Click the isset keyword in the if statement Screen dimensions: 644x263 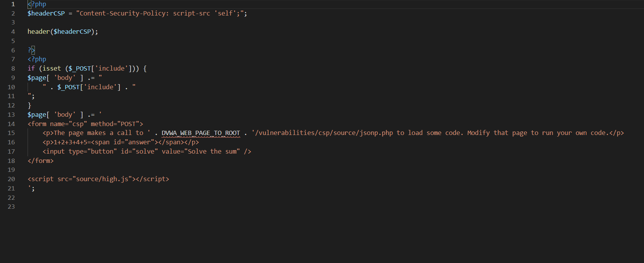click(52, 69)
